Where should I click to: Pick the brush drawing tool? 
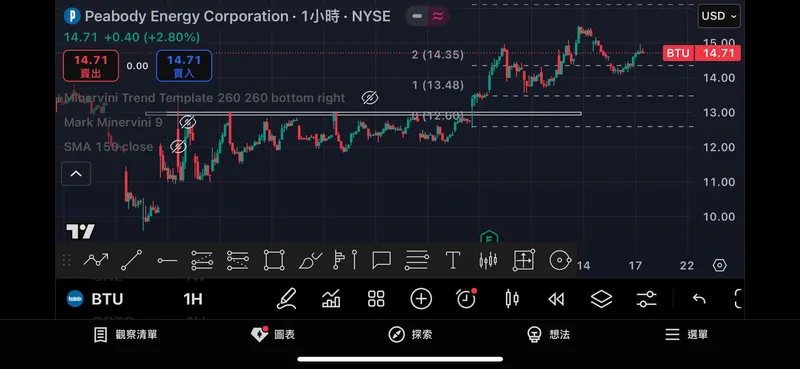[310, 260]
